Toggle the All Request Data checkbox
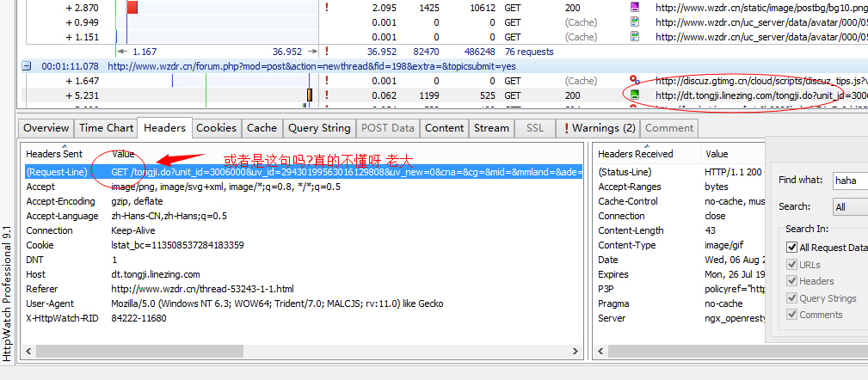 click(792, 248)
